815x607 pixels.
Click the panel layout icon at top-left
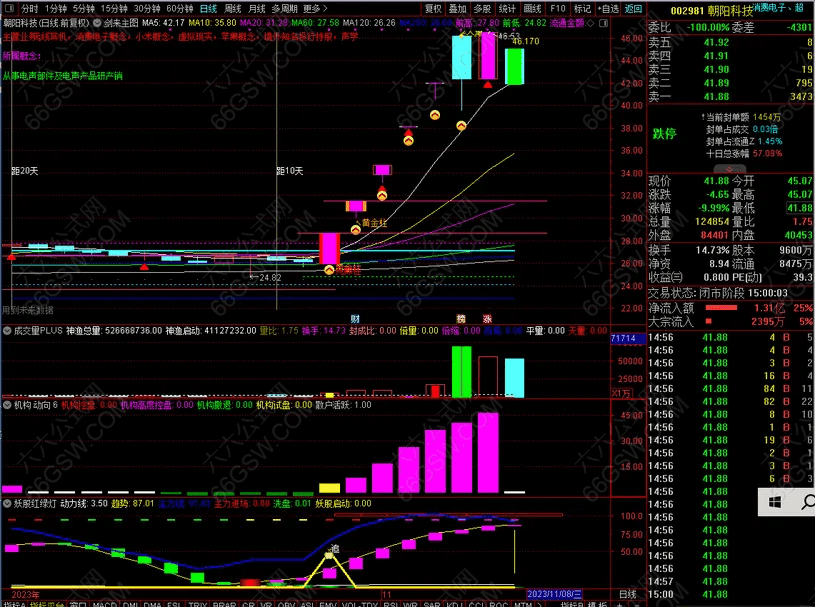[9, 8]
